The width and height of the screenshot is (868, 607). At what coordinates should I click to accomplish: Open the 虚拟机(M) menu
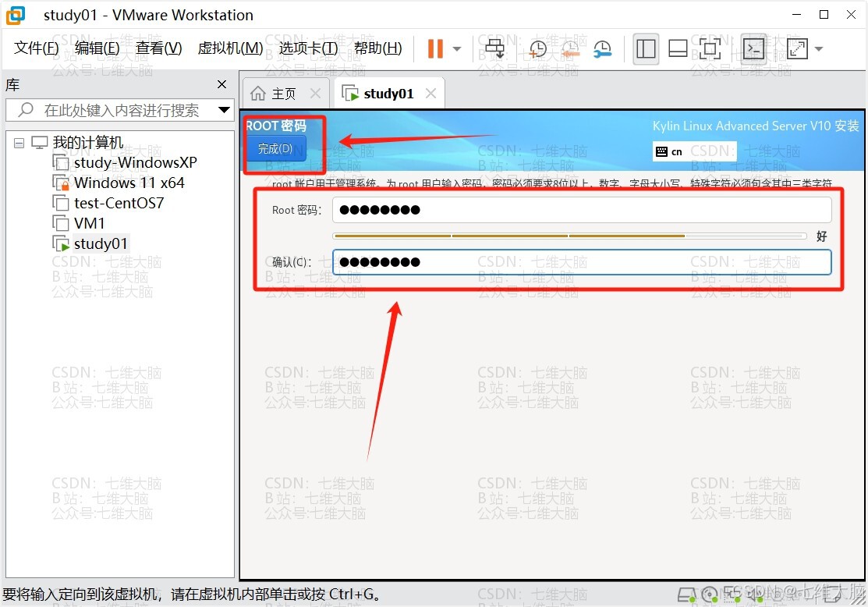(230, 48)
